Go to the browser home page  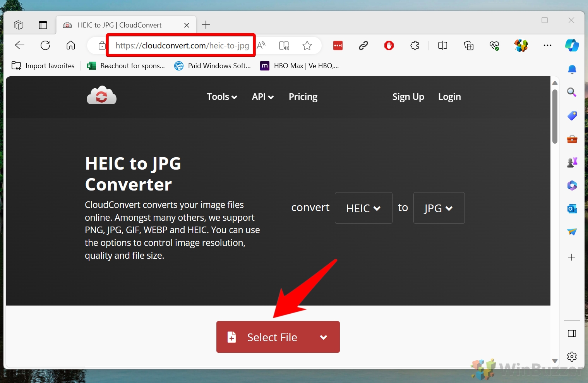71,45
